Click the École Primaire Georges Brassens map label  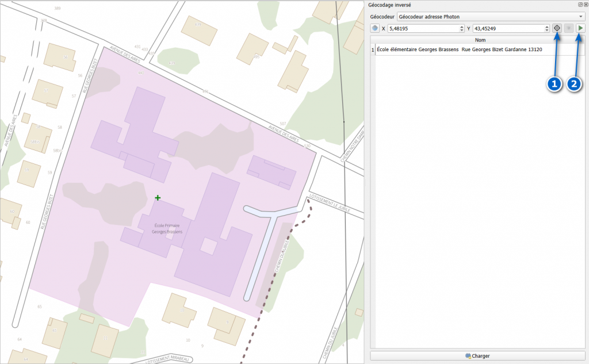tap(166, 228)
